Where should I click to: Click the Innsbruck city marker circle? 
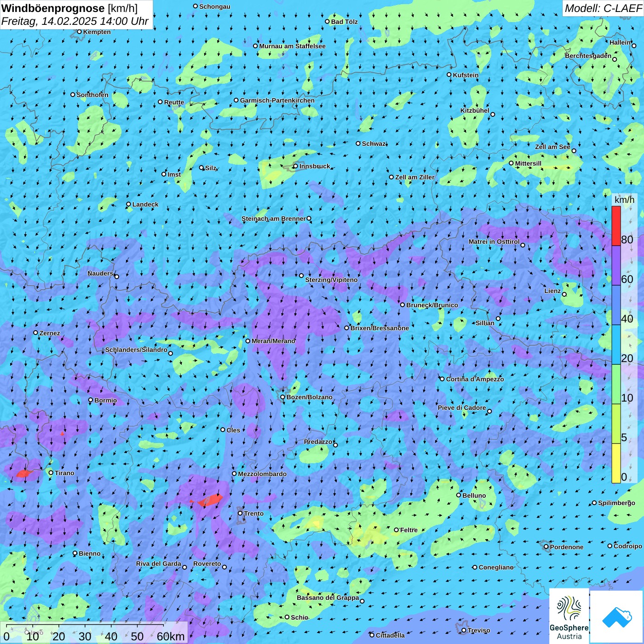295,166
